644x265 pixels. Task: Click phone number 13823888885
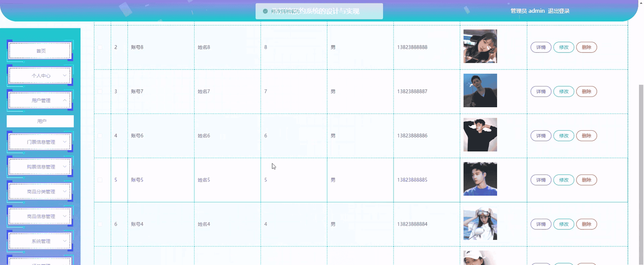click(x=412, y=180)
